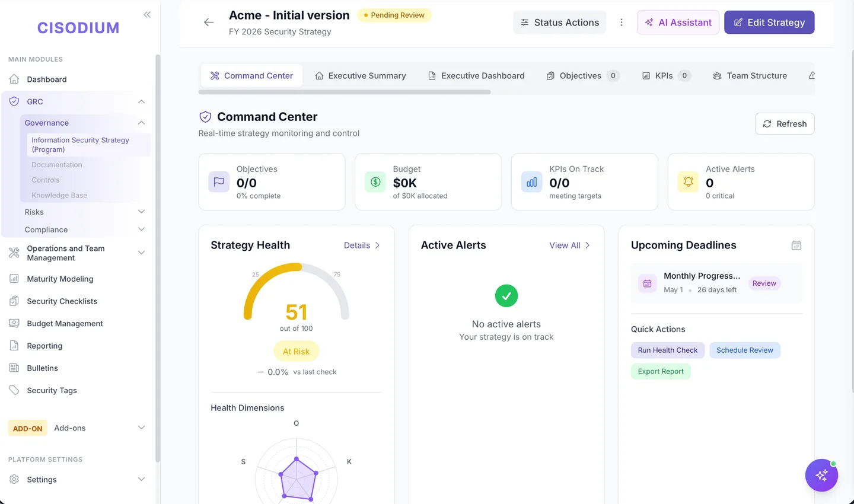This screenshot has height=504, width=854.
Task: Open Strategy Health Details link
Action: coord(362,245)
